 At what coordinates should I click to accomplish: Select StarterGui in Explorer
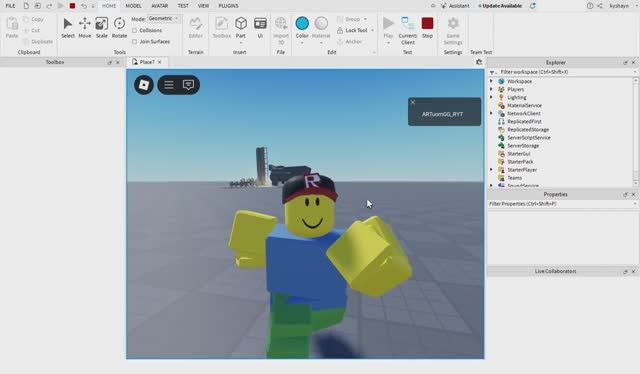pyautogui.click(x=518, y=154)
